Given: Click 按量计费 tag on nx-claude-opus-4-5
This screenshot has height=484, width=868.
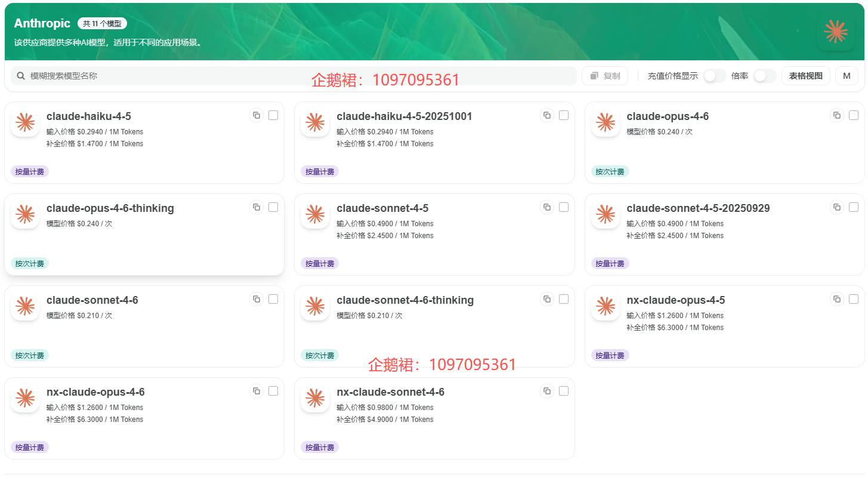Looking at the screenshot, I should click(610, 355).
